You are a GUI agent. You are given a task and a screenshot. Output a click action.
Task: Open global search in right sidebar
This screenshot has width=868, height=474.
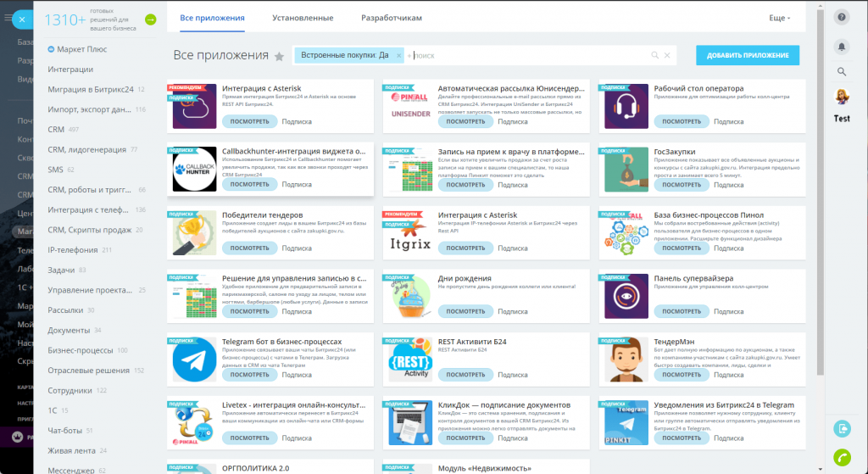pyautogui.click(x=842, y=71)
